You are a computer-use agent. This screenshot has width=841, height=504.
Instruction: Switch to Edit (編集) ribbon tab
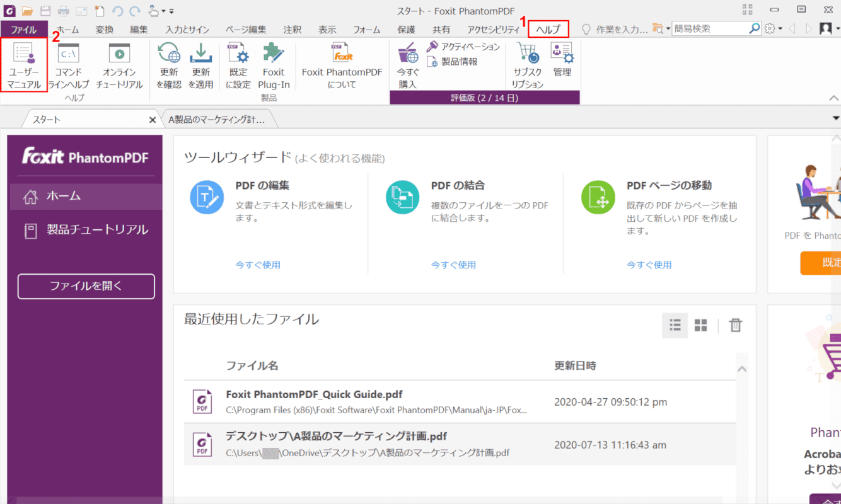[139, 29]
